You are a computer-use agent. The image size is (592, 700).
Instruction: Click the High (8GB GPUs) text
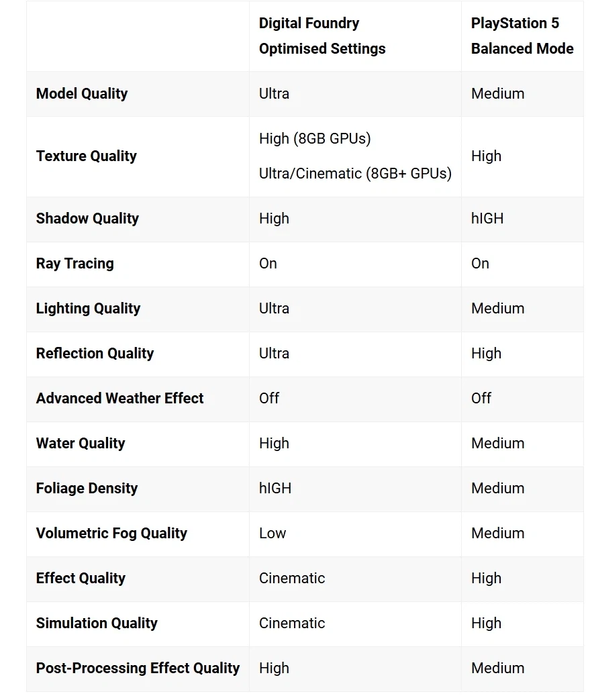click(315, 138)
